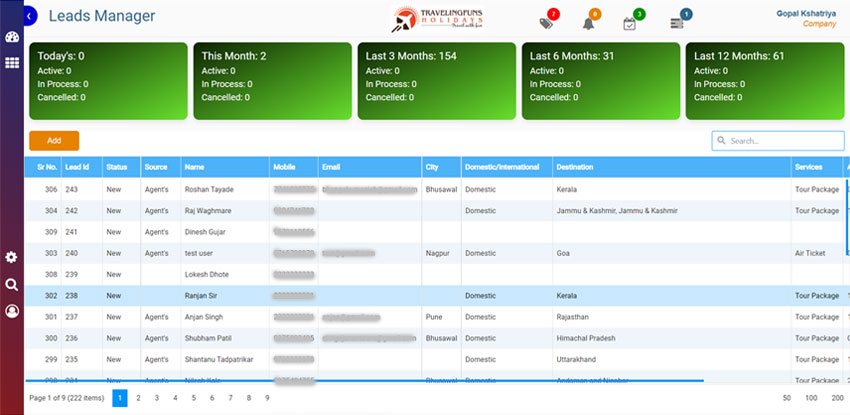
Task: Open the apps grid menu icon
Action: (x=12, y=63)
